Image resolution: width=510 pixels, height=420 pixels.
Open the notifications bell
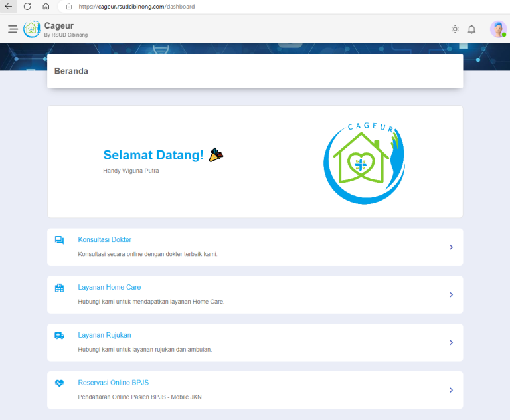click(471, 29)
